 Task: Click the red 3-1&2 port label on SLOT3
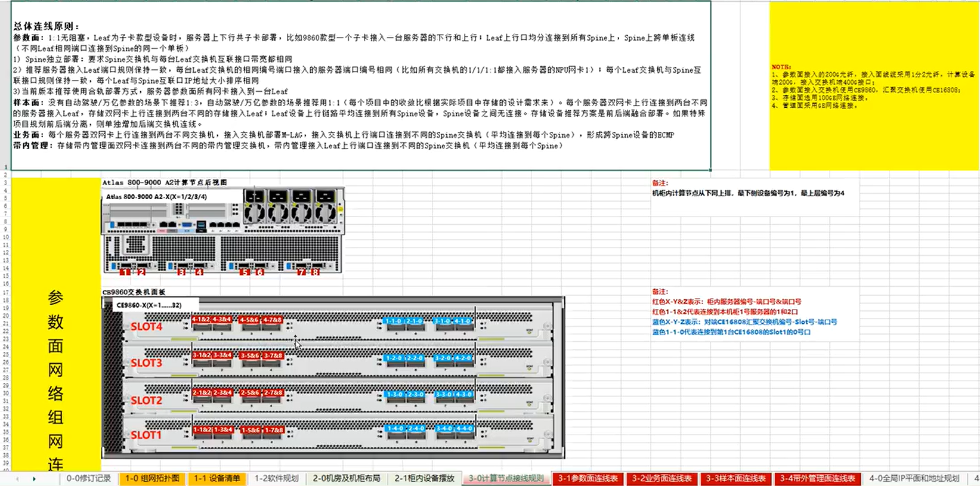(202, 355)
